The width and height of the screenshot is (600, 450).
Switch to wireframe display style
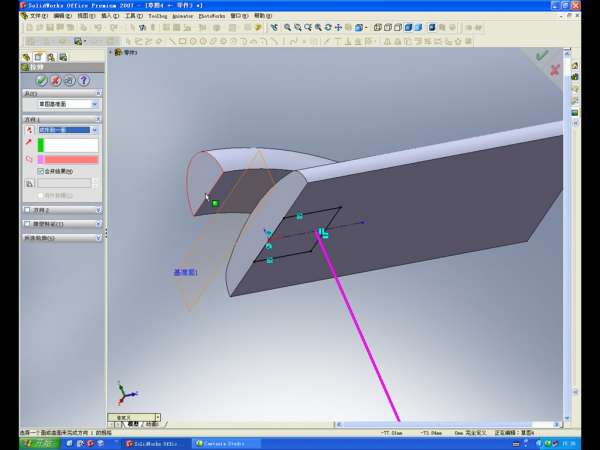coord(378,28)
